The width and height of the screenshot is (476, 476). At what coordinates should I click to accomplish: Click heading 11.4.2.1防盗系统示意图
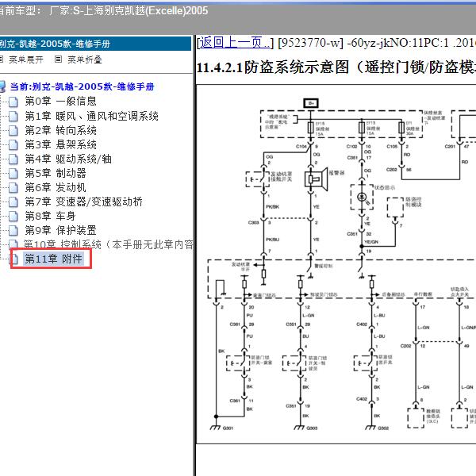pyautogui.click(x=336, y=67)
